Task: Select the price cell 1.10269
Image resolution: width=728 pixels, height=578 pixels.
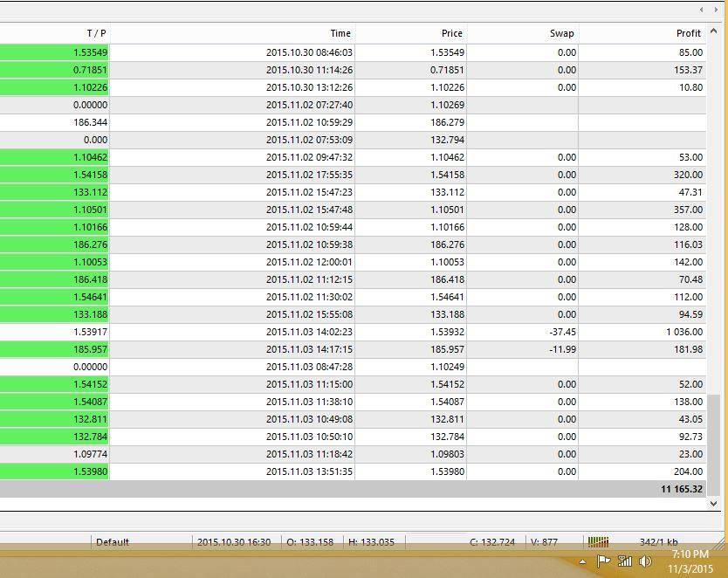Action: [448, 105]
